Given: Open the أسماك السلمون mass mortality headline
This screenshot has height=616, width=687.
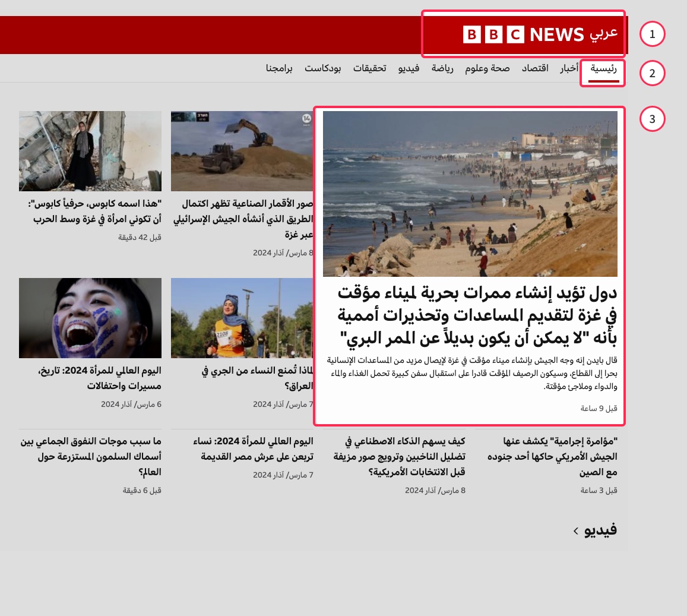Looking at the screenshot, I should 91,456.
